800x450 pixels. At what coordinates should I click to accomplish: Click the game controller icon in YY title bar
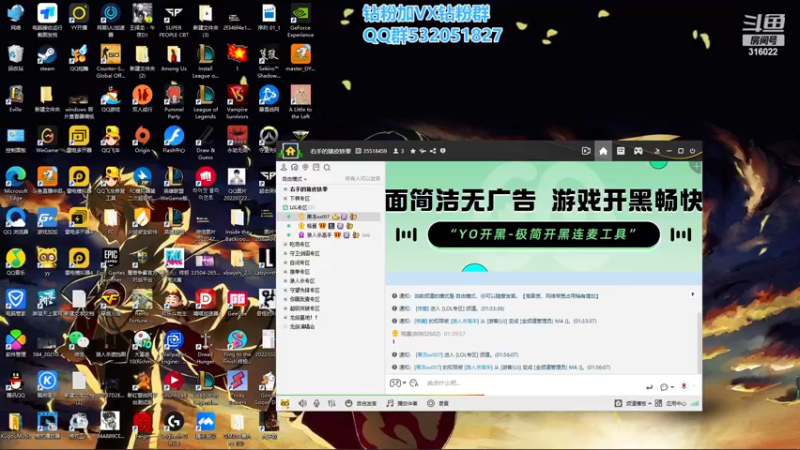pyautogui.click(x=638, y=151)
